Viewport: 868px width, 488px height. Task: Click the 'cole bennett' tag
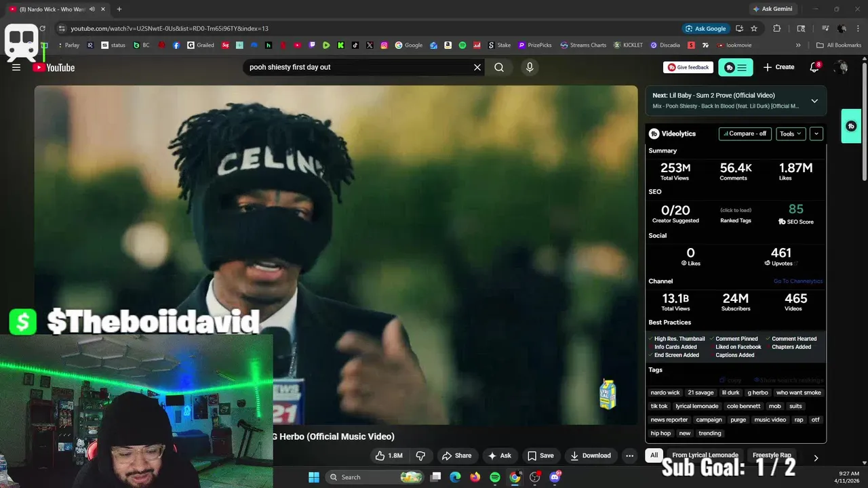click(743, 406)
